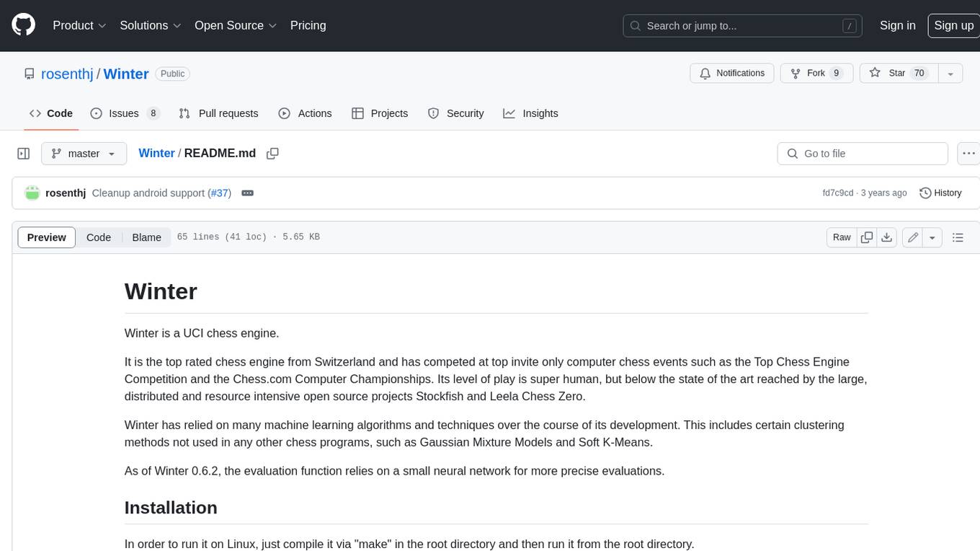Click the Winter README heading

161,291
